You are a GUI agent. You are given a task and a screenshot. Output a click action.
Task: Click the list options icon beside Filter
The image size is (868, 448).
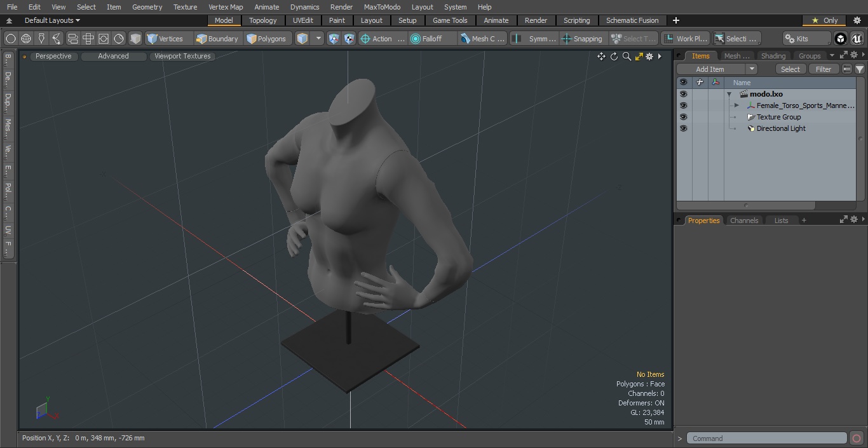point(847,69)
